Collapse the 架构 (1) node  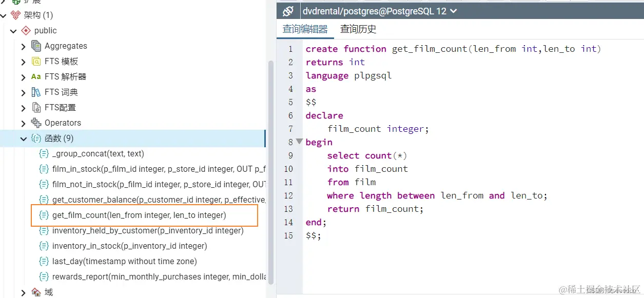click(4, 15)
